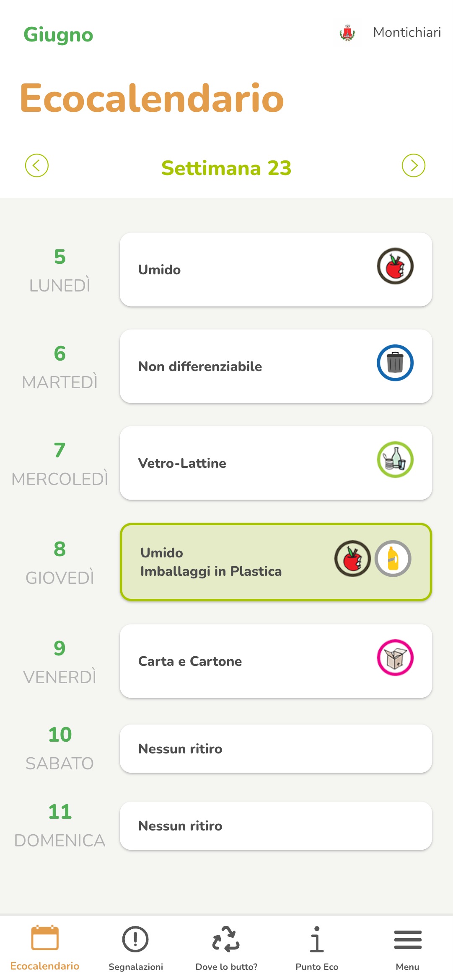Click the Giugno month label
453x980 pixels.
coord(58,35)
